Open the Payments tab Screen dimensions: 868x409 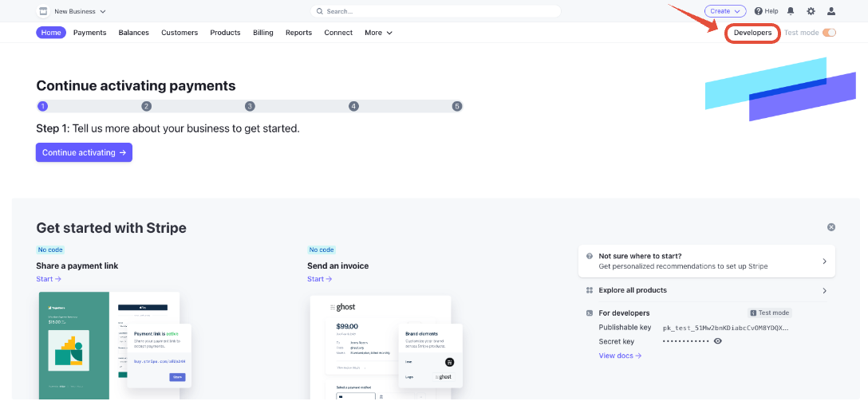(89, 33)
